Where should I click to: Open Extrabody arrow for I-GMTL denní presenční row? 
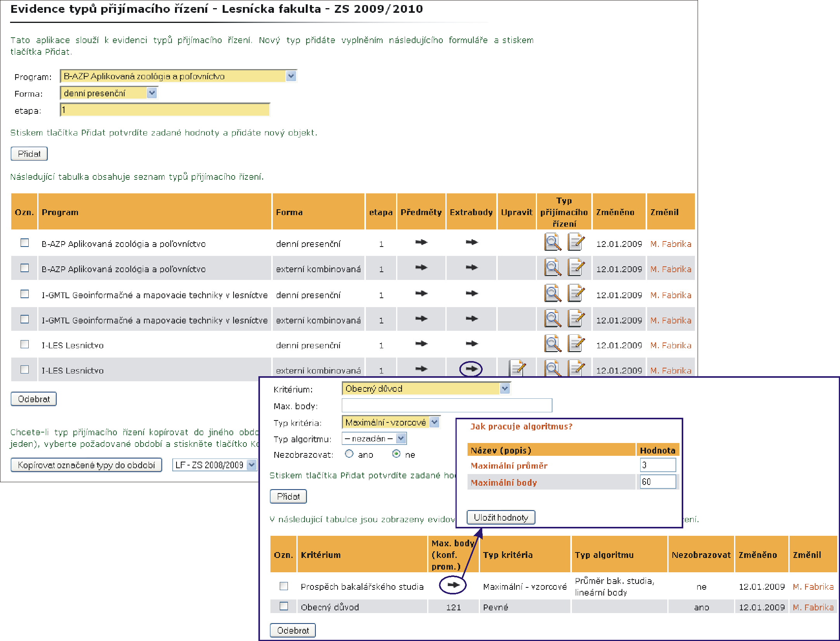471,294
